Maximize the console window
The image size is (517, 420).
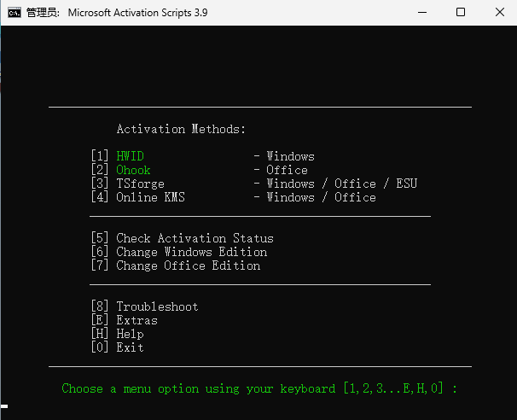[461, 13]
